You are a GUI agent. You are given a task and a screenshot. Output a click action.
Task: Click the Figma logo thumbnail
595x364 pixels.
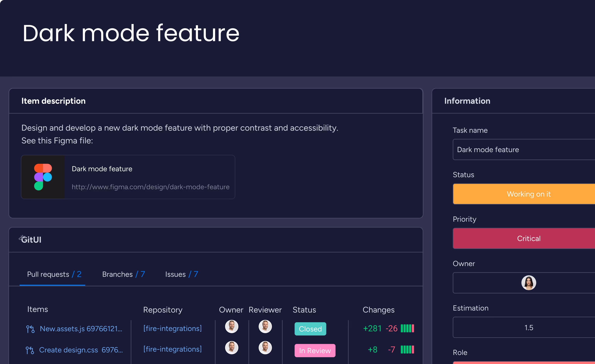[43, 177]
